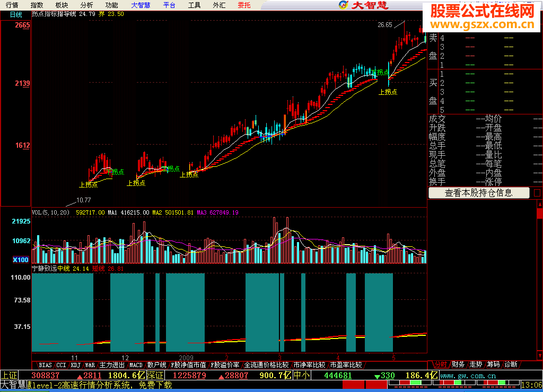Screen dimensions: 543x392
Task: Click the side panel scrollbar down arrow
Action: point(539,355)
